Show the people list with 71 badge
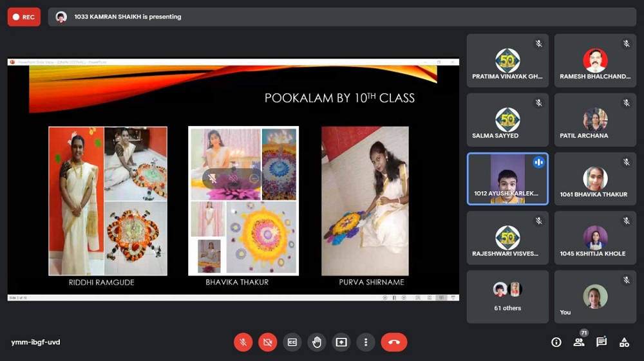Image resolution: width=644 pixels, height=361 pixels. click(579, 342)
